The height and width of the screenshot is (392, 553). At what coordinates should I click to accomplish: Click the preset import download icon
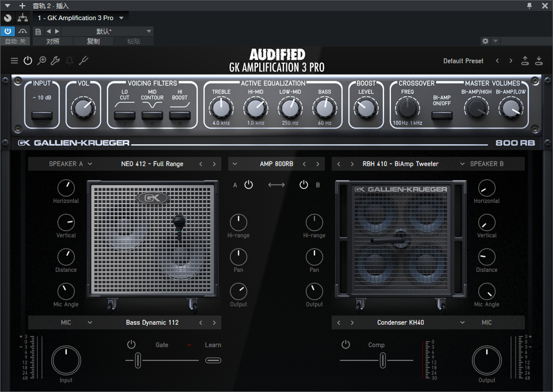click(539, 60)
